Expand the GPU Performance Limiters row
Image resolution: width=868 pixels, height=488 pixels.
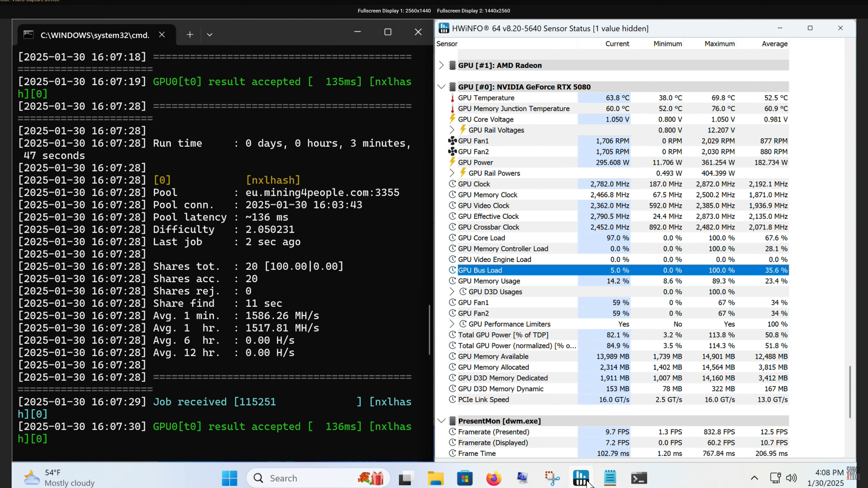452,324
